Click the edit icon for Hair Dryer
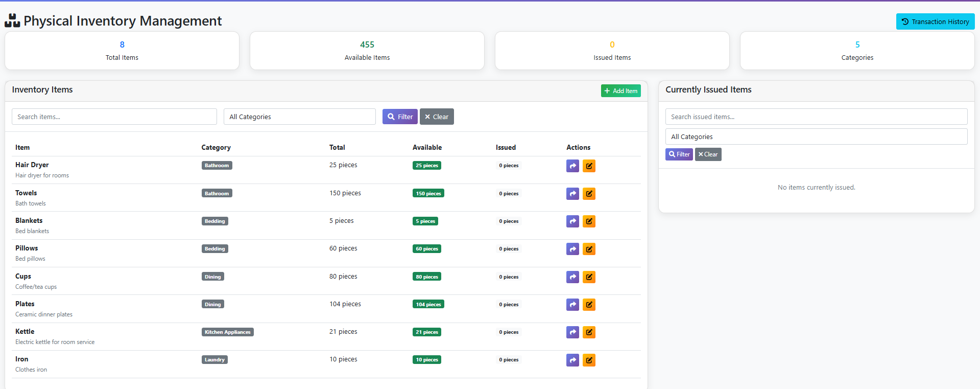This screenshot has width=980, height=389. tap(589, 166)
